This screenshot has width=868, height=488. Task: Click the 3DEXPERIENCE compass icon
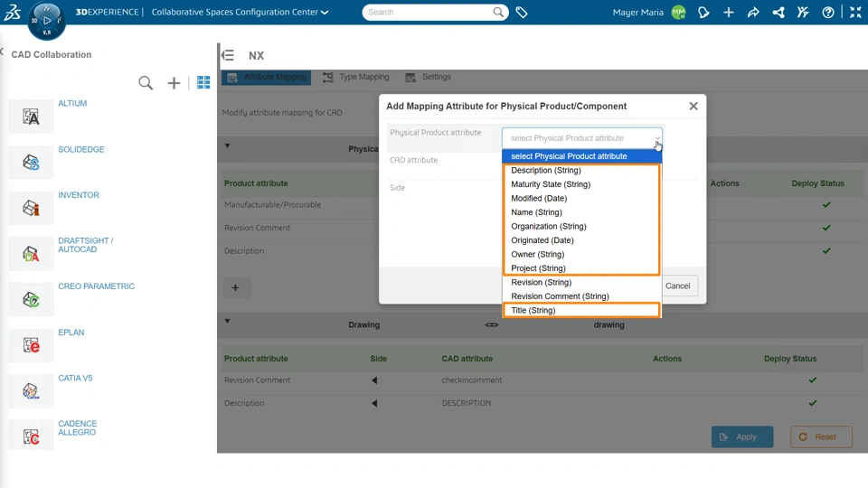(46, 20)
